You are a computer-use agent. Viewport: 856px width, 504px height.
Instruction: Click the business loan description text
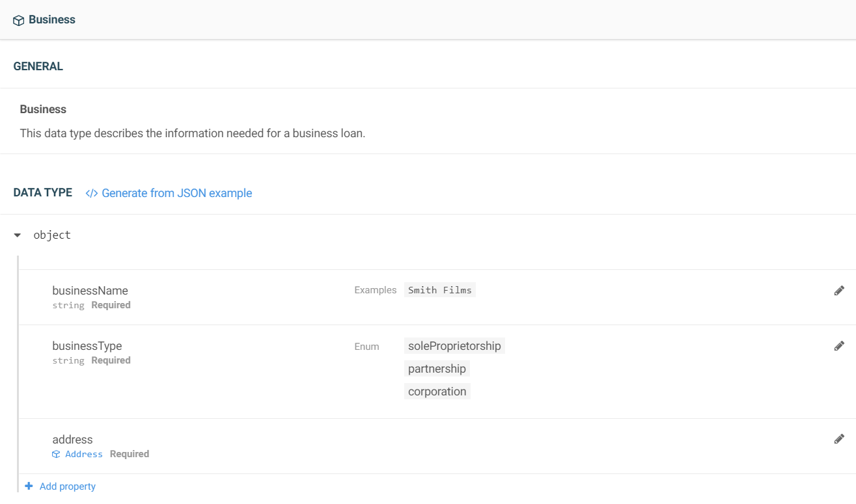click(x=193, y=133)
